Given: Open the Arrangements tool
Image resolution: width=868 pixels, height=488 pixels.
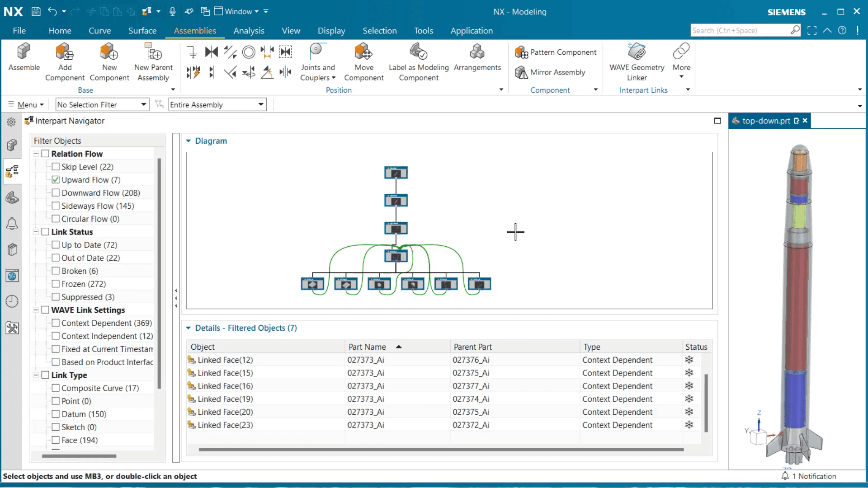Looking at the screenshot, I should coord(477,52).
